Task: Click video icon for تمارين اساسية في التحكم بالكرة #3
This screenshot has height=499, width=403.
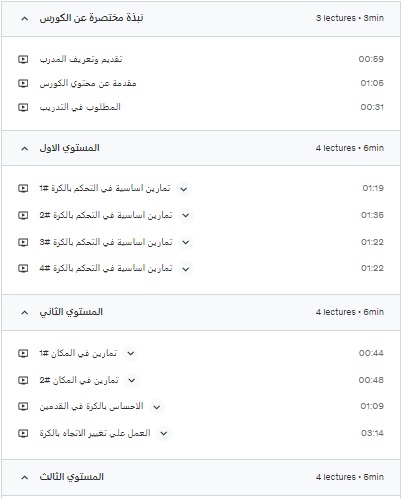Action: click(23, 242)
